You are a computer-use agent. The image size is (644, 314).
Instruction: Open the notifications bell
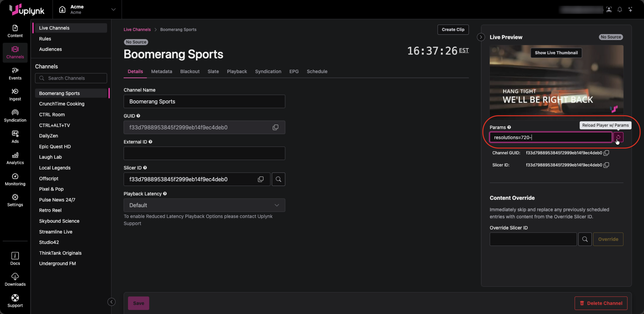[x=620, y=9]
